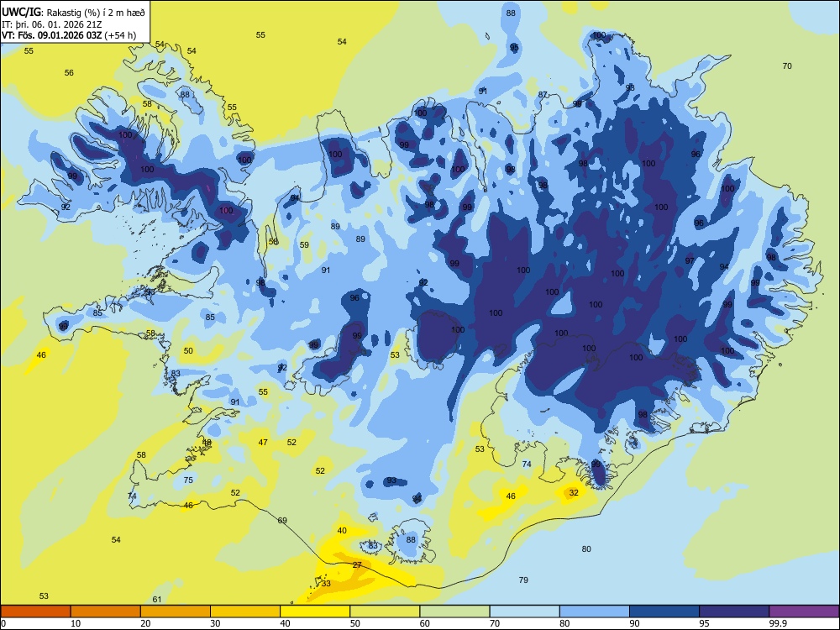Click the 'VT: Fös. 09.01.2026 03Z (+54 h)' line
840x630 pixels.
(69, 36)
